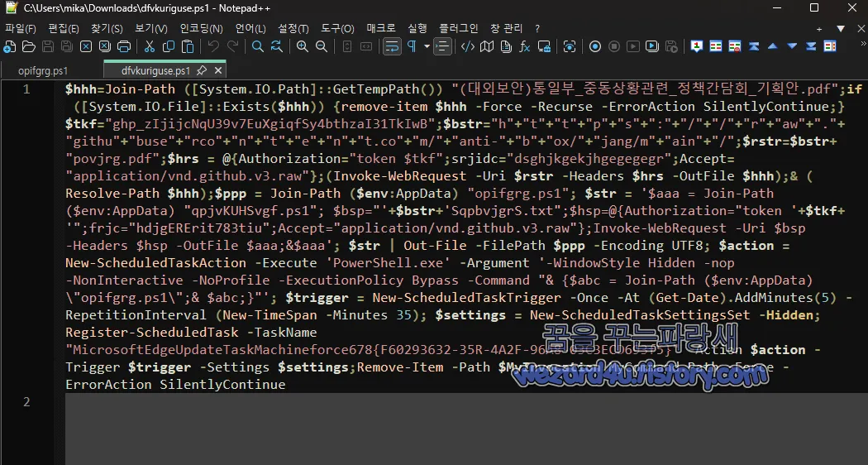The image size is (868, 465).
Task: Print the document with the printer icon
Action: [x=124, y=46]
